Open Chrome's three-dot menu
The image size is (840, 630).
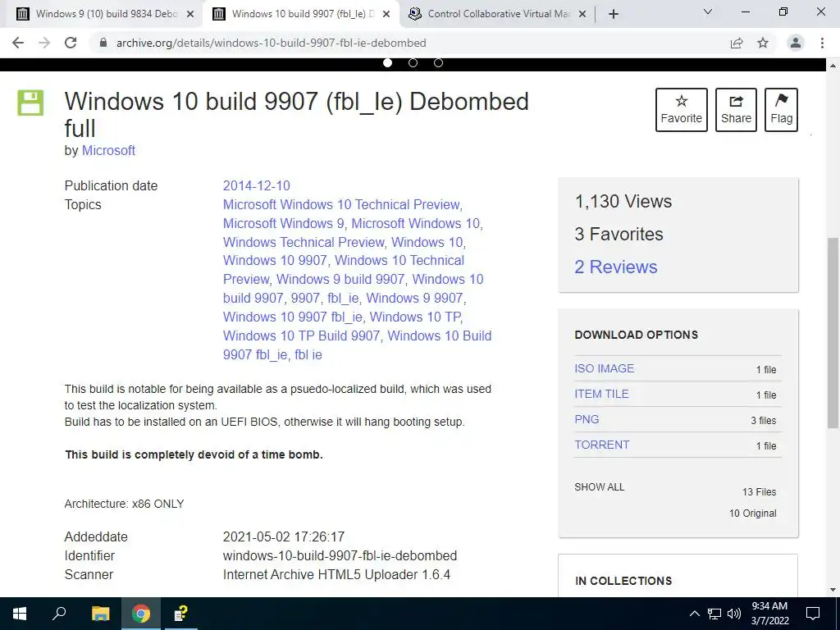tap(822, 43)
